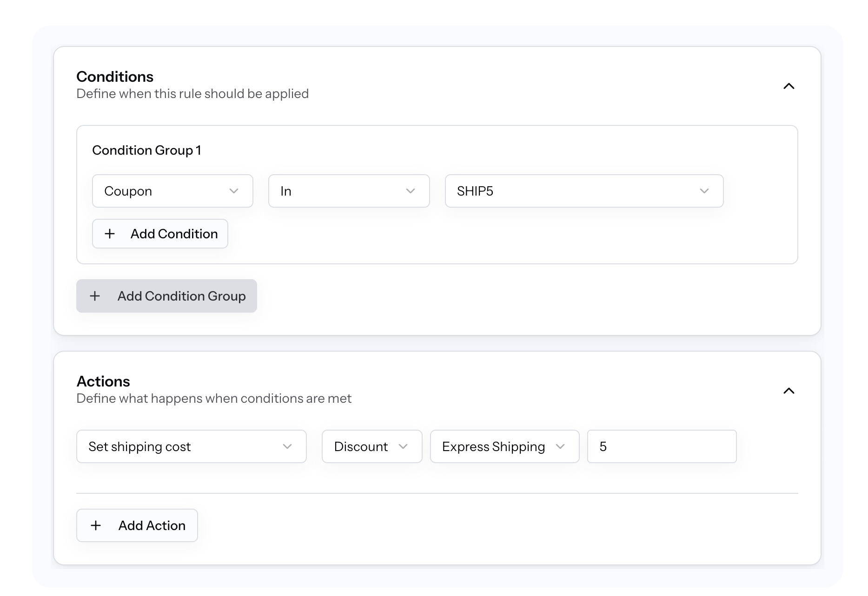Viewport: 868px width, 596px height.
Task: Focus the discount amount field showing 5
Action: (x=661, y=446)
